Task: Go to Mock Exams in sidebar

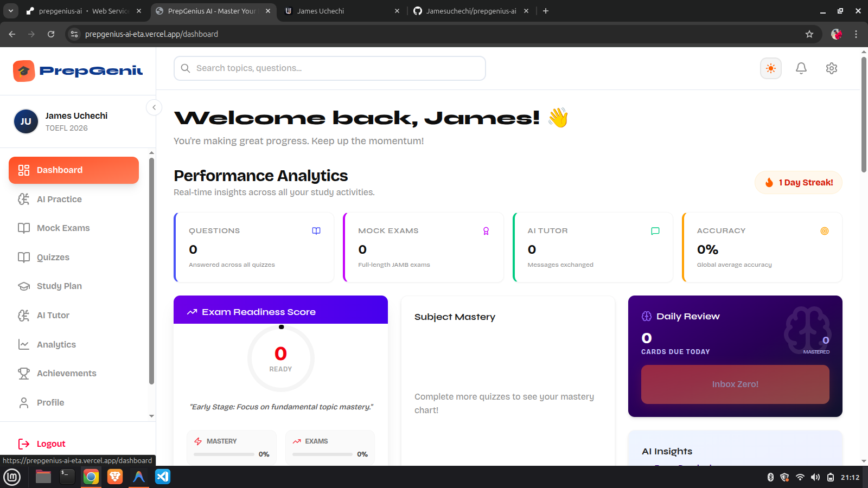Action: [x=74, y=228]
